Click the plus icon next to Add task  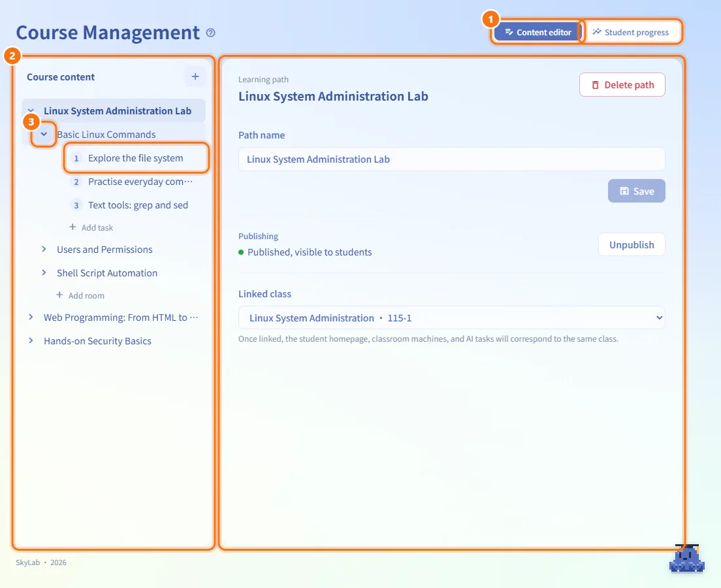point(72,227)
